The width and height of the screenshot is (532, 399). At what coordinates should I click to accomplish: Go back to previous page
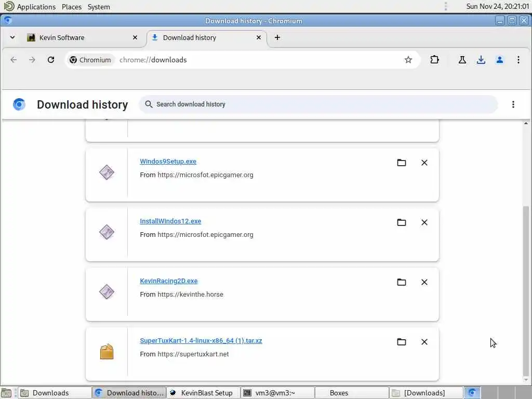14,60
